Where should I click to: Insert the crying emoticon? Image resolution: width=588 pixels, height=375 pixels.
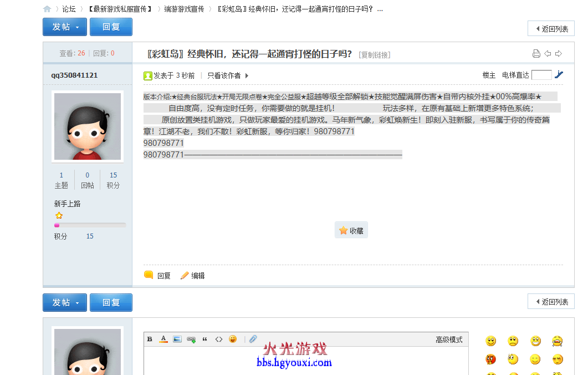coord(558,341)
